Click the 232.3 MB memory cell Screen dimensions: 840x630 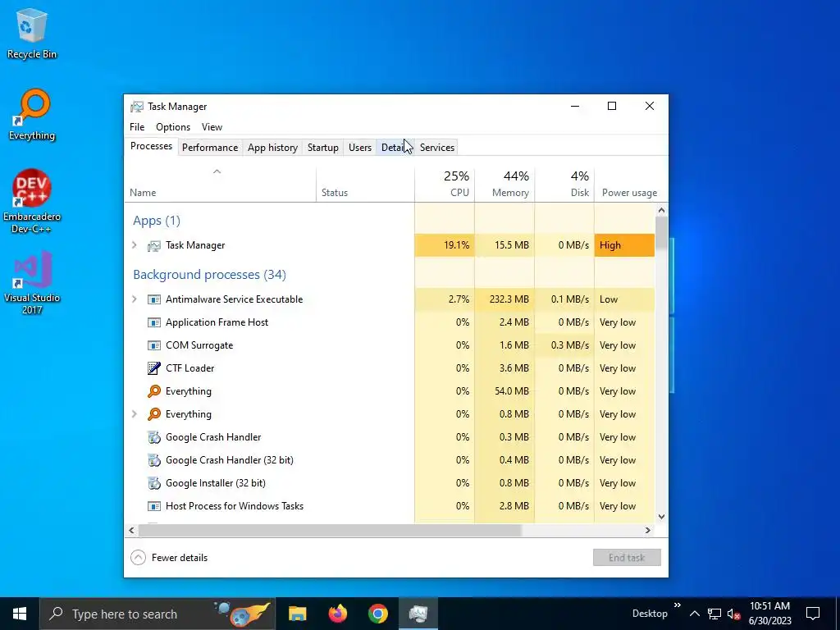click(504, 299)
